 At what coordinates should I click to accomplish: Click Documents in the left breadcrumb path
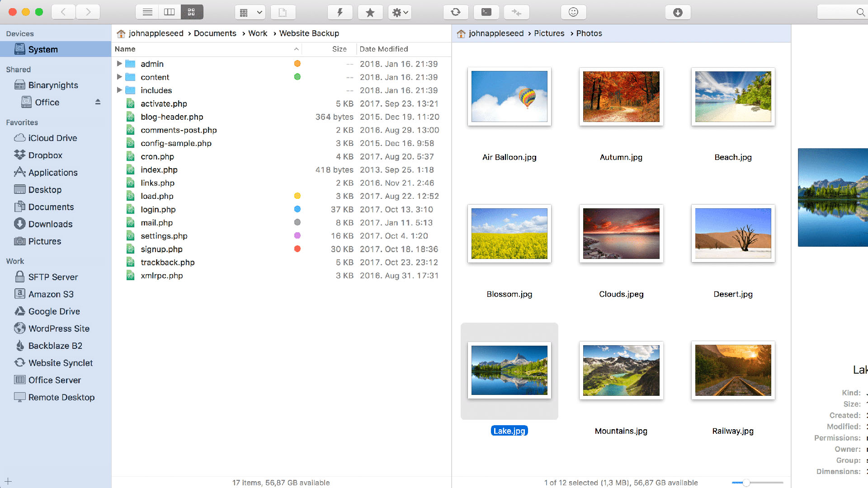pyautogui.click(x=215, y=33)
